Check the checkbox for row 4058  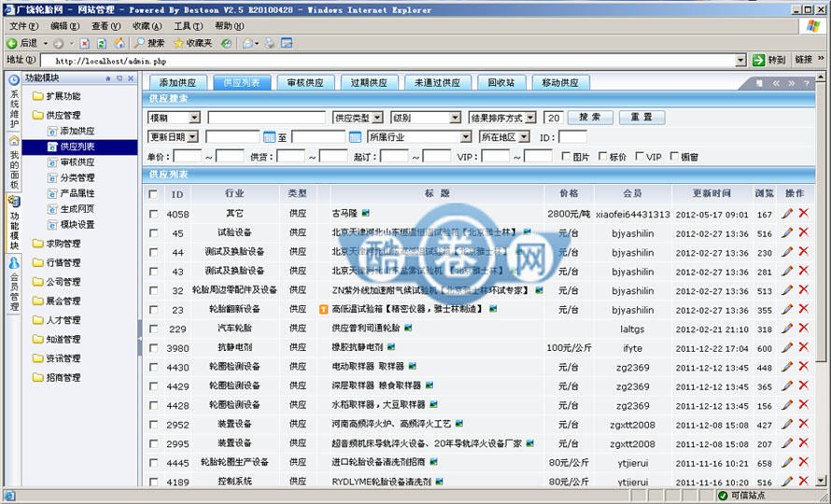(153, 214)
